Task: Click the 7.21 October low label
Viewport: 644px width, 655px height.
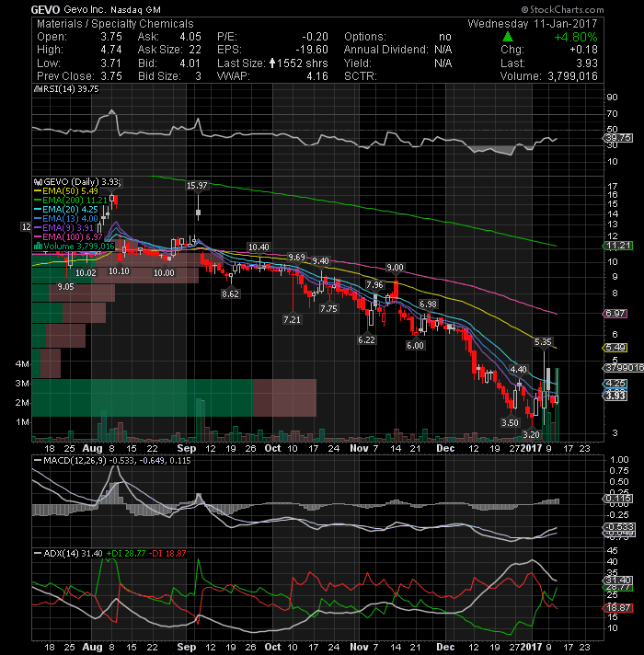Action: [292, 320]
